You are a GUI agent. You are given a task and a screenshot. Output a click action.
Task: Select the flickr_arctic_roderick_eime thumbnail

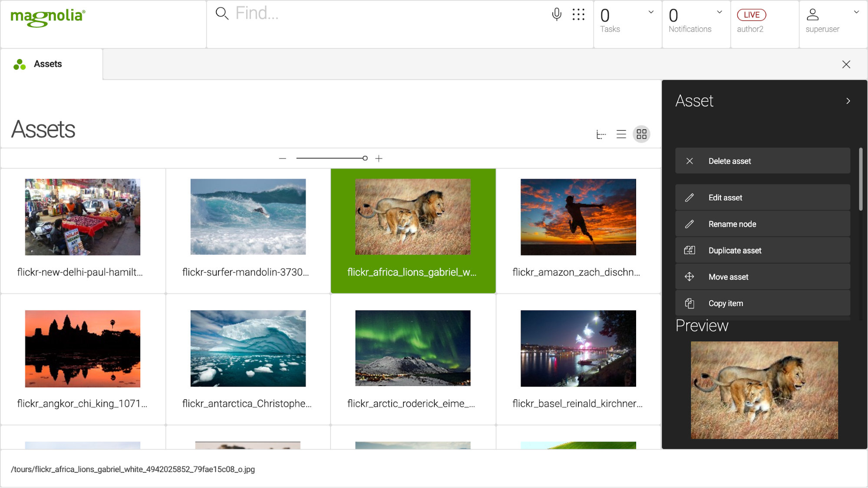(x=412, y=348)
